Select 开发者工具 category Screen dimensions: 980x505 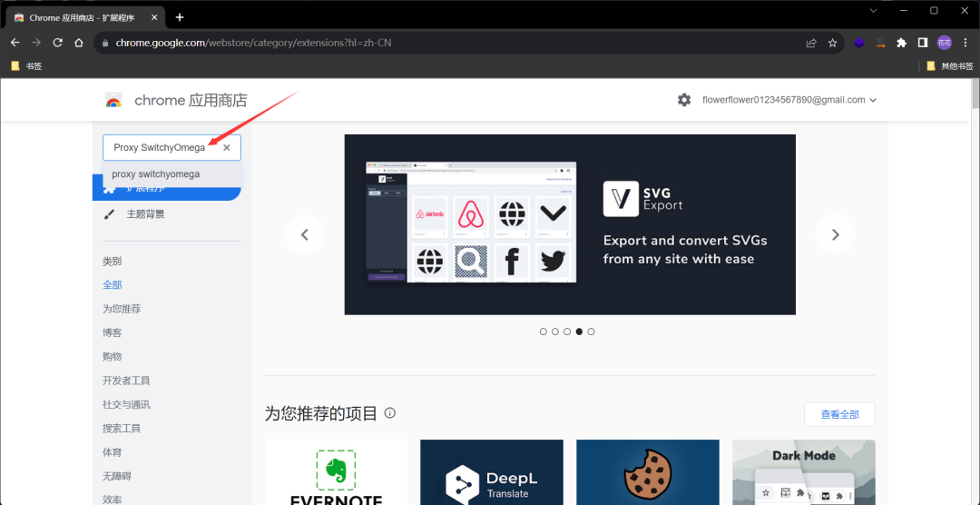tap(126, 381)
